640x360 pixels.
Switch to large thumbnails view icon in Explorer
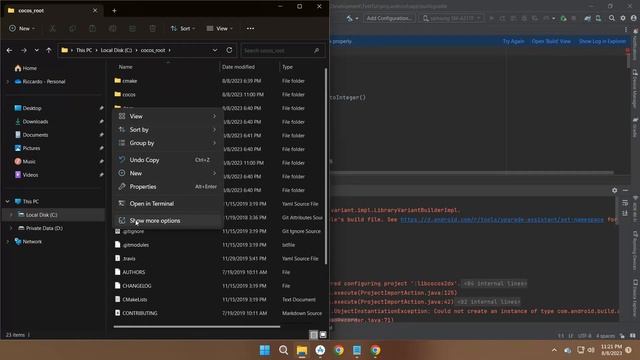coord(323,335)
